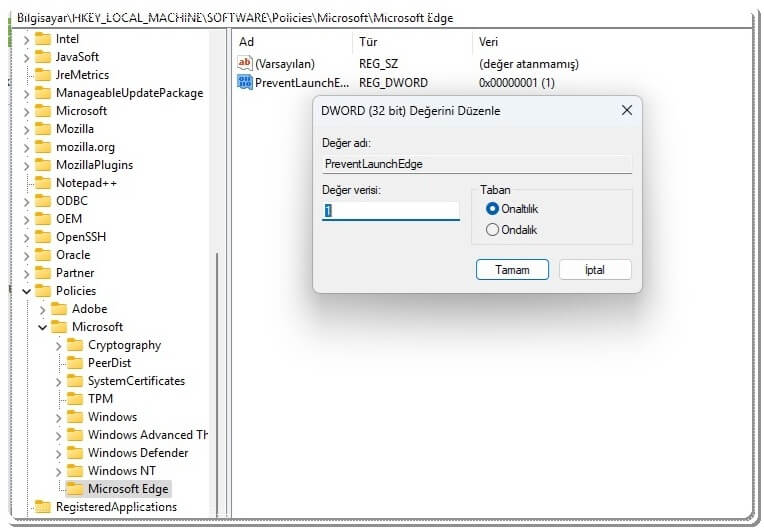Expand the OpenSSH registry key
The width and height of the screenshot is (764, 530).
coord(26,238)
